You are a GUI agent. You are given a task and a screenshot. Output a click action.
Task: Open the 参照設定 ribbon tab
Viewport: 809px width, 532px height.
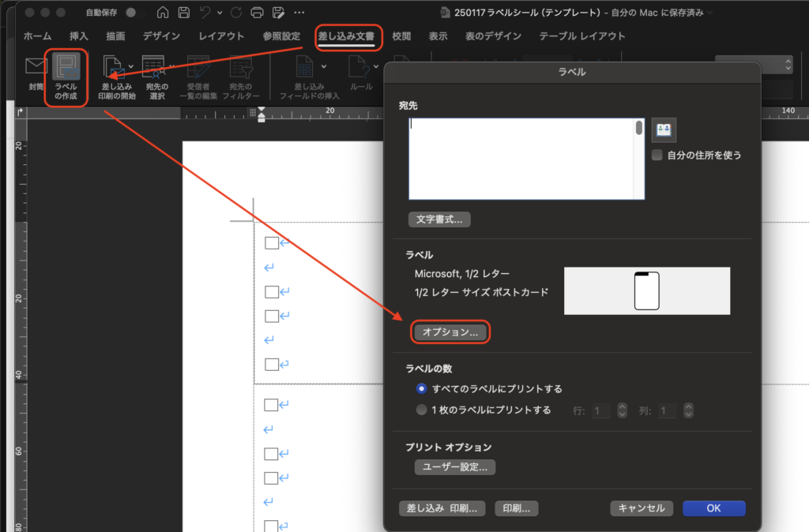[x=280, y=36]
